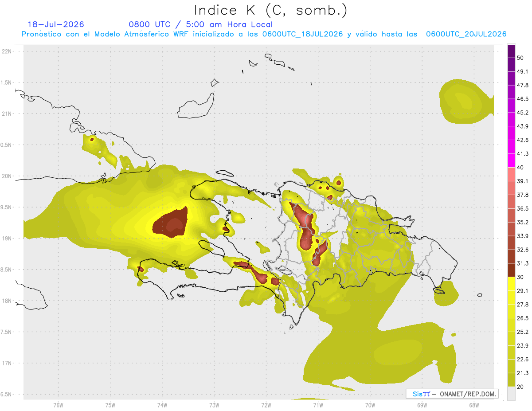Image resolution: width=532 pixels, height=411 pixels.
Task: Click the '20' value on the color scale
Action: tap(520, 387)
